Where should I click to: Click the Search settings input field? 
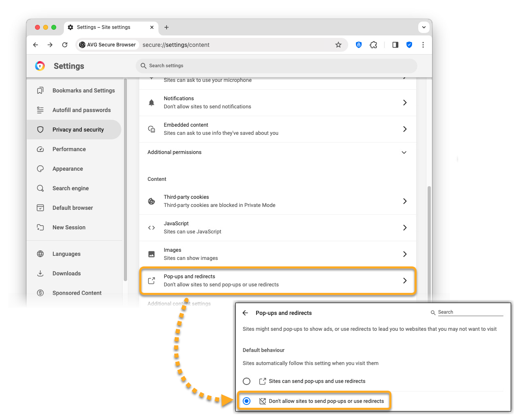pos(277,66)
